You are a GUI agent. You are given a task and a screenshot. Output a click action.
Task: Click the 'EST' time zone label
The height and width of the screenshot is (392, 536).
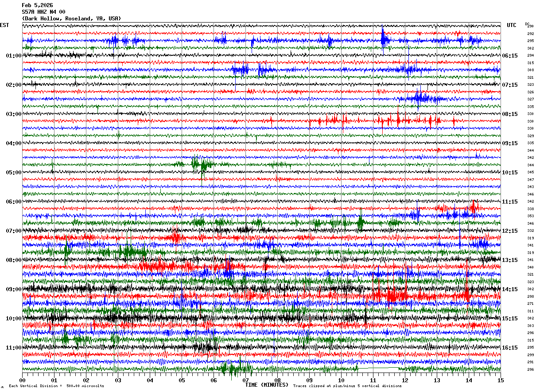tap(4, 25)
